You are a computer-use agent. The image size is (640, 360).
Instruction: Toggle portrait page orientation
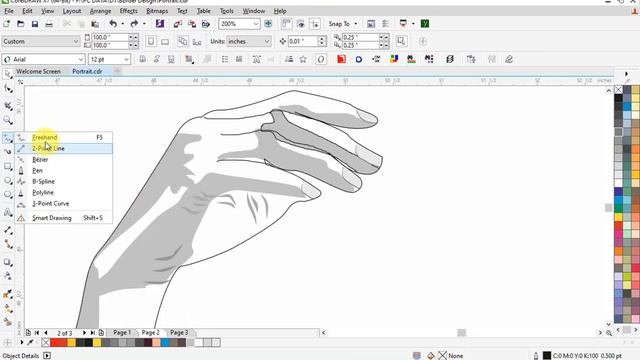click(151, 42)
